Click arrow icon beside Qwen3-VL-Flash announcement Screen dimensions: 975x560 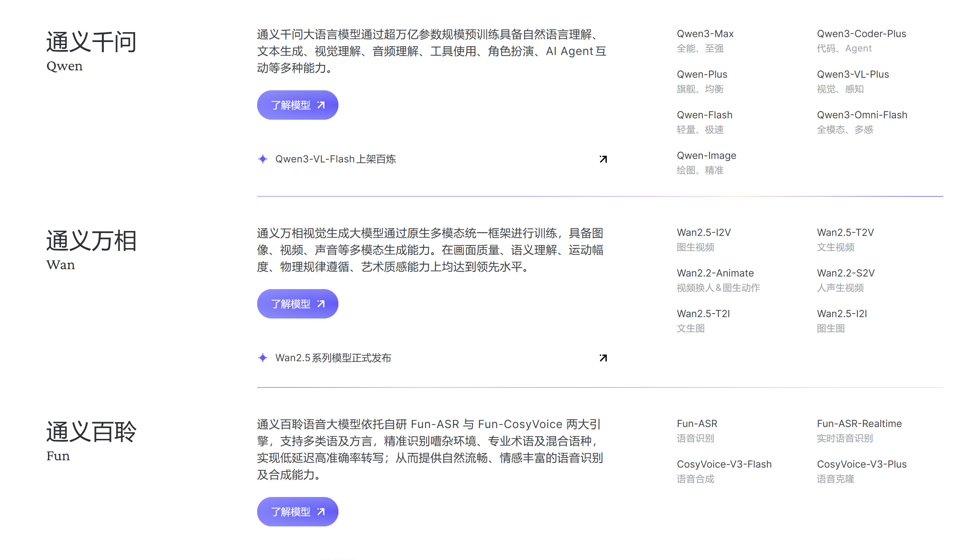(603, 159)
